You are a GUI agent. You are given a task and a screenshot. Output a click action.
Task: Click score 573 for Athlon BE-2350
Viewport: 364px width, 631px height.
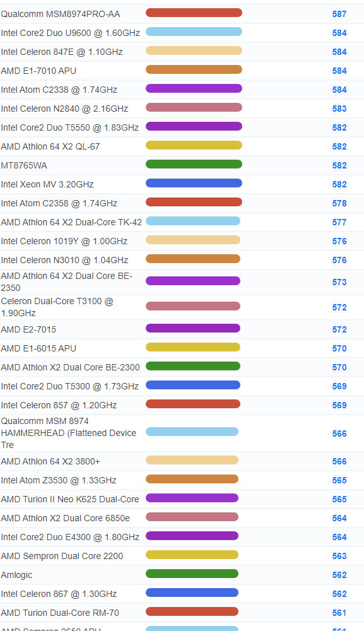click(339, 282)
